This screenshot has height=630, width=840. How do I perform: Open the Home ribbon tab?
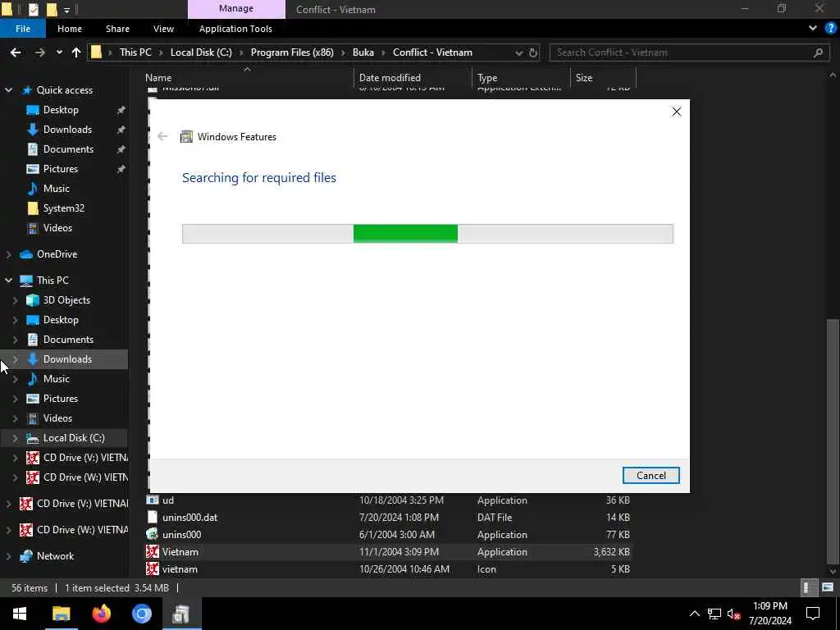coord(70,29)
